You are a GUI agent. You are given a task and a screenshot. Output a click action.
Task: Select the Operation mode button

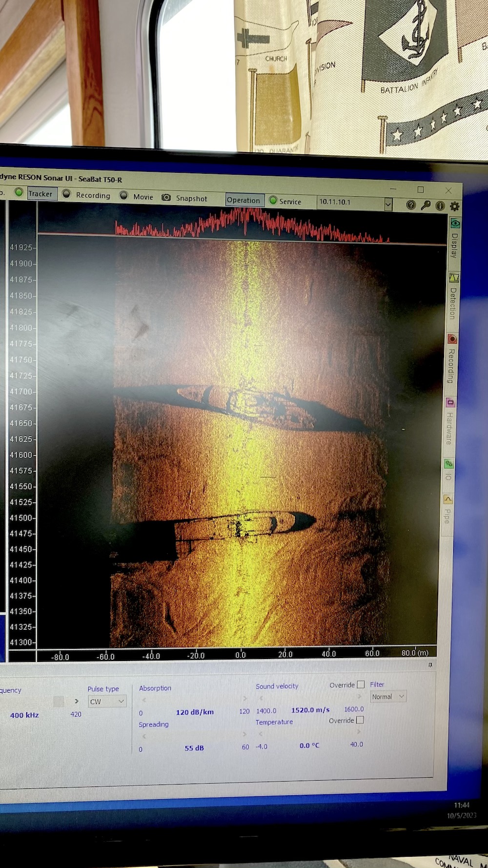[x=244, y=200]
